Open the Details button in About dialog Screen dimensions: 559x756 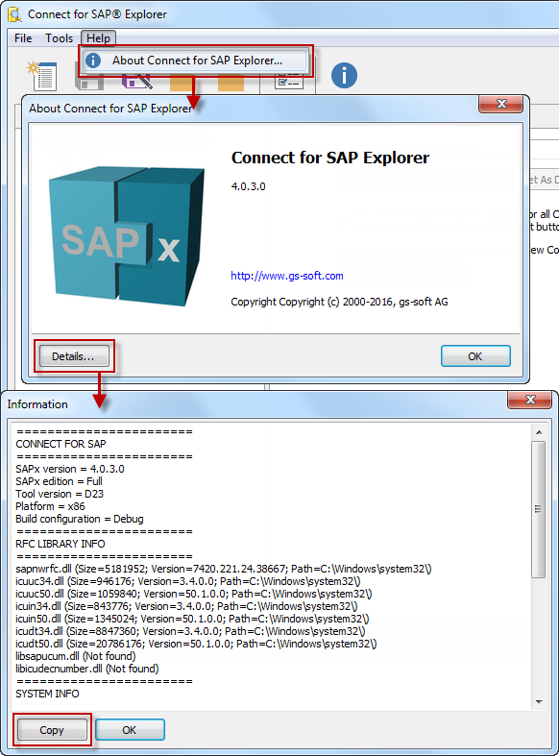pos(74,356)
